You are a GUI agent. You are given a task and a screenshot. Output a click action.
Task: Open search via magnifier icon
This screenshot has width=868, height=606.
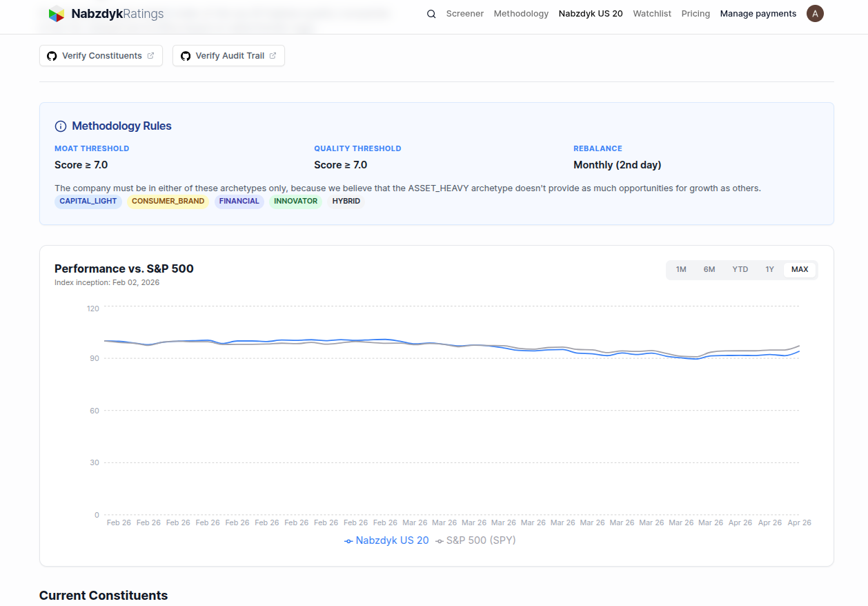431,14
